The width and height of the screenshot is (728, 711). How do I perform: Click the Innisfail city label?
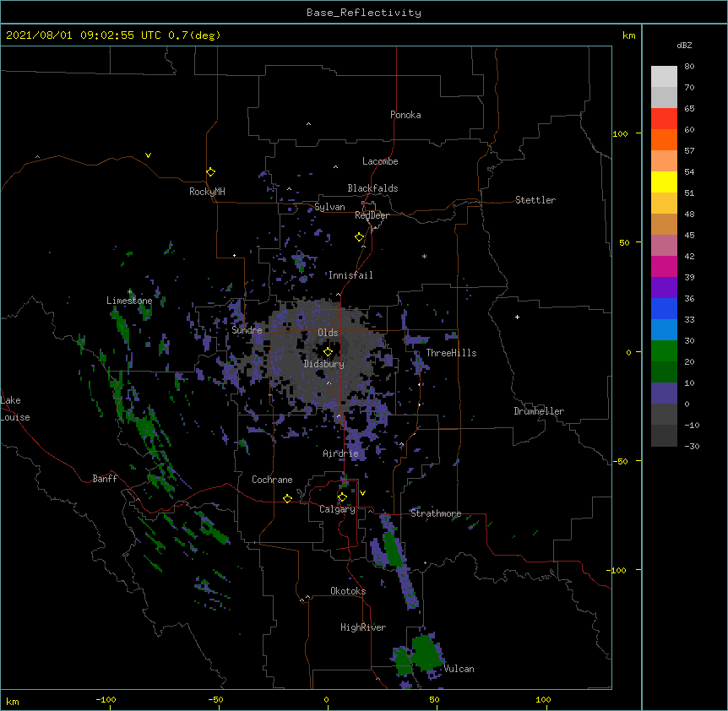pos(350,275)
